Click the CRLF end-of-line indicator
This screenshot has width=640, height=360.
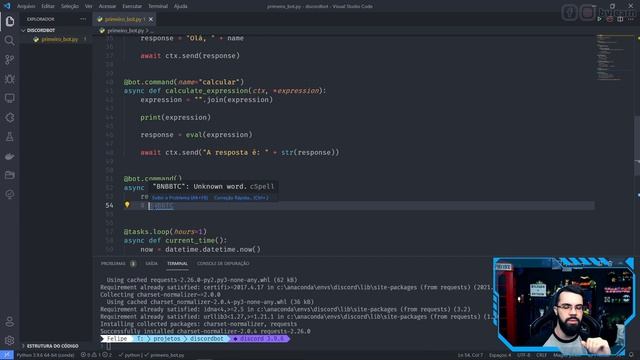click(x=541, y=355)
